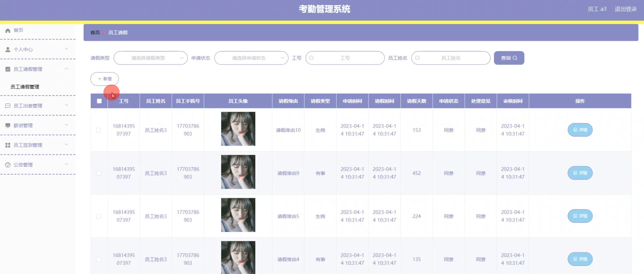This screenshot has width=644, height=274.
Task: Click the home icon in sidebar
Action: pos(8,31)
